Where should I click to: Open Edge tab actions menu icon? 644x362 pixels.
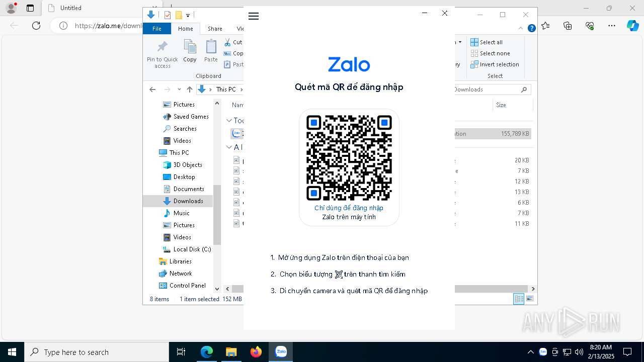coord(30,8)
